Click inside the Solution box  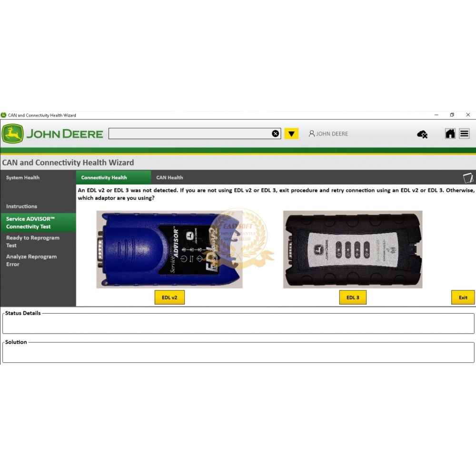[x=238, y=353]
